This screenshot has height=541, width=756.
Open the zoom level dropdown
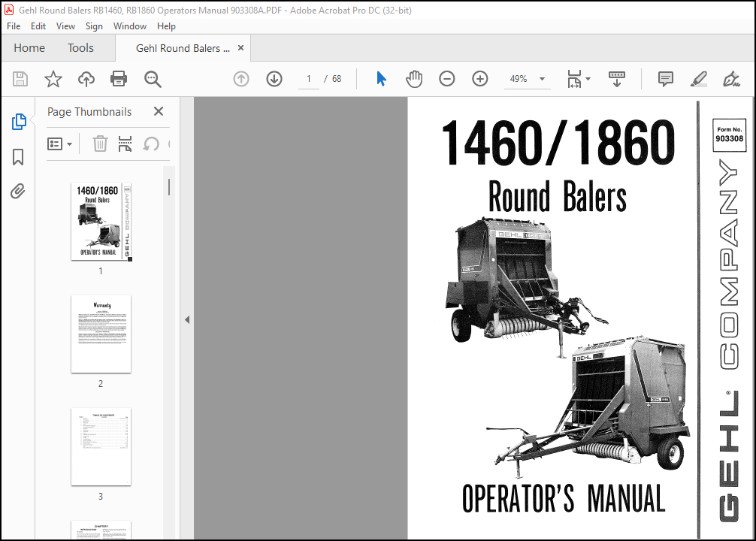pyautogui.click(x=542, y=79)
